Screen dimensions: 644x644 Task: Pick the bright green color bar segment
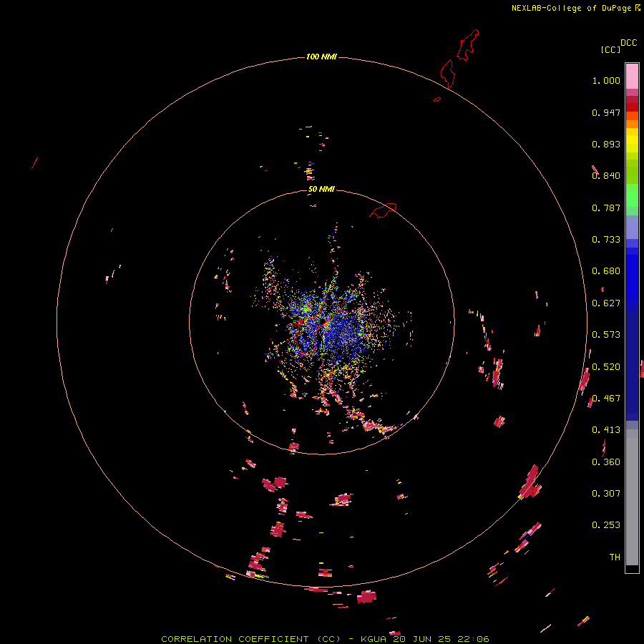[x=632, y=195]
